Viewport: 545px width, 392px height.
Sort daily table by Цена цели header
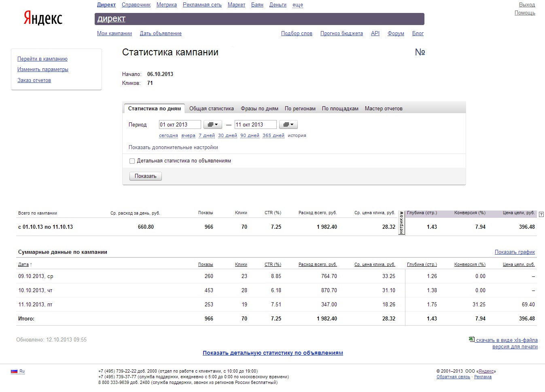click(519, 264)
